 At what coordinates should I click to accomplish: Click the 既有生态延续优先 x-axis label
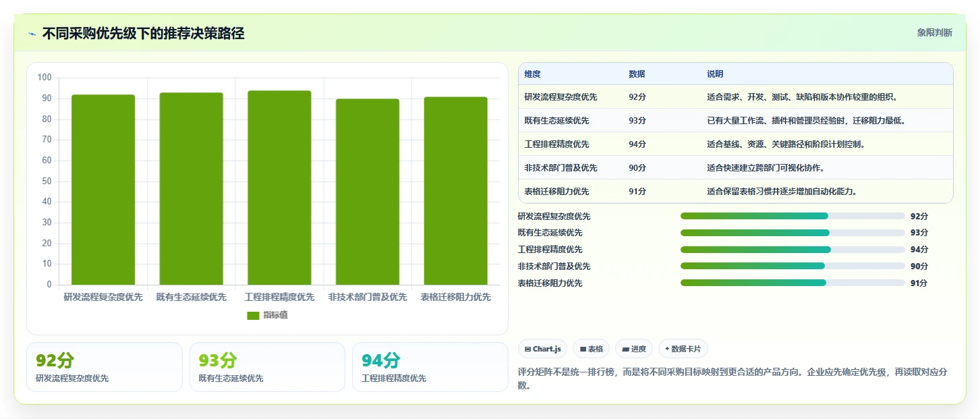tap(192, 297)
